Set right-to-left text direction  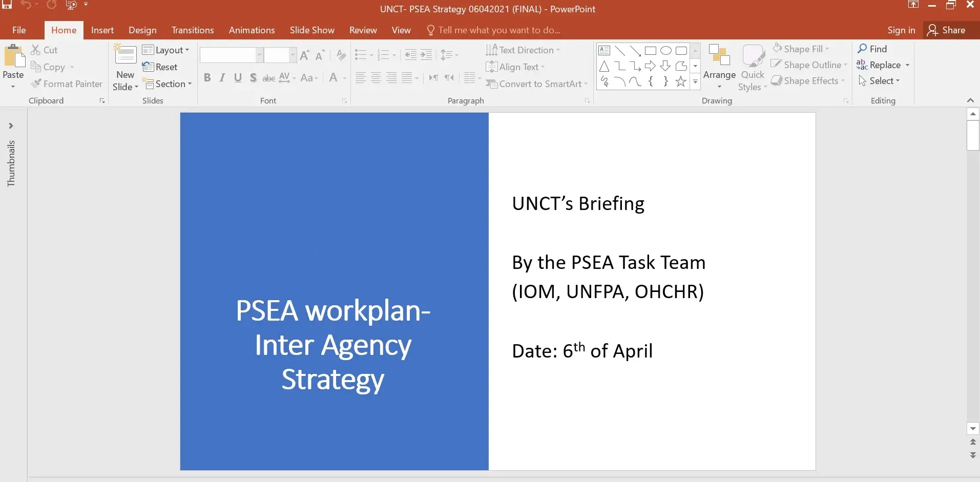click(x=449, y=78)
